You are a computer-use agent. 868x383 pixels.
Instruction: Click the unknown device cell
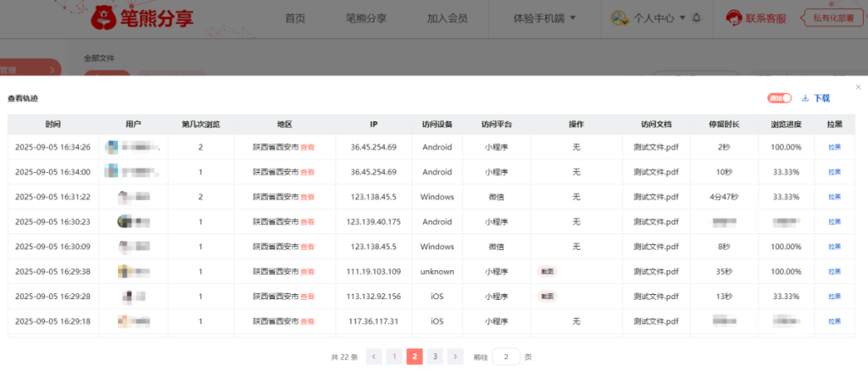pyautogui.click(x=437, y=272)
